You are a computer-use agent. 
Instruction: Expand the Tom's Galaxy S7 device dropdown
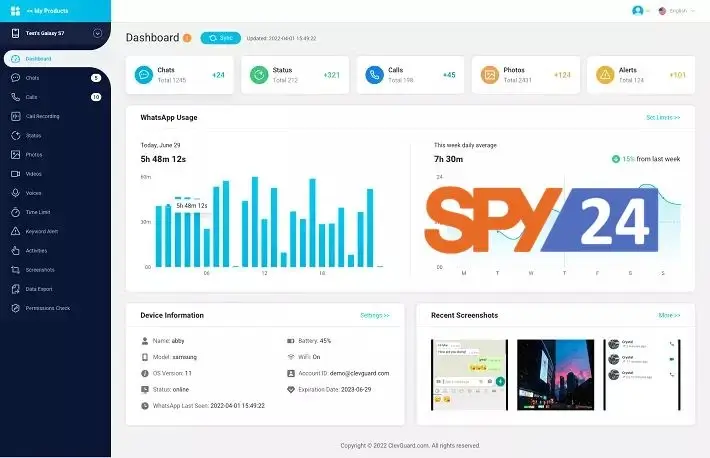[97, 33]
